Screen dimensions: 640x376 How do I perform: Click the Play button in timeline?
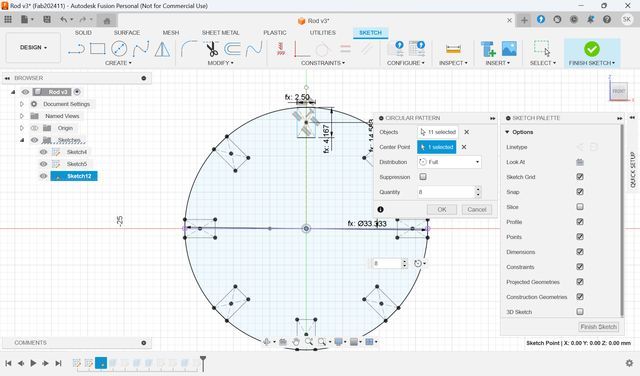33,363
